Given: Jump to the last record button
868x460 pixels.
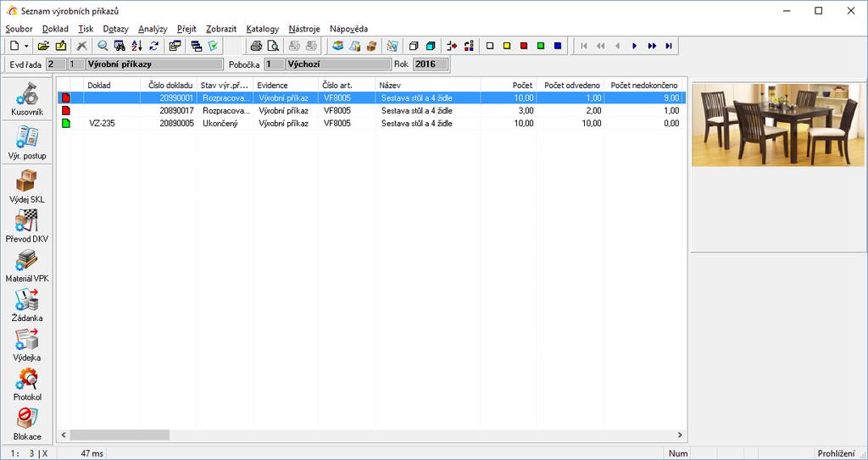Looking at the screenshot, I should [669, 46].
